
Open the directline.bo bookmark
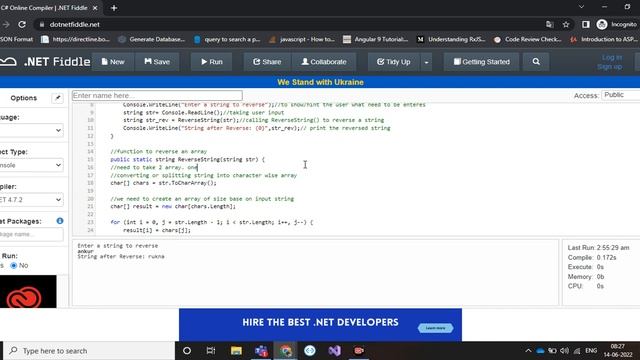click(x=76, y=39)
